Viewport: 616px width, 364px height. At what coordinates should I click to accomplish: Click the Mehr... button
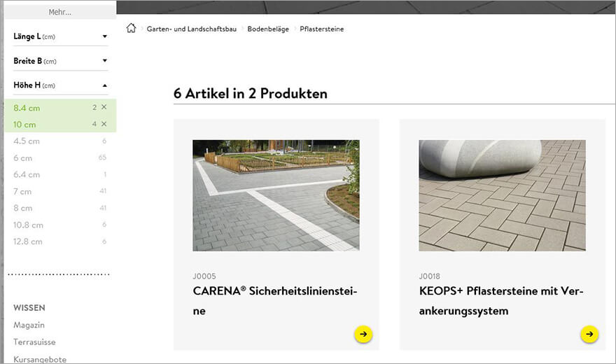coord(60,12)
